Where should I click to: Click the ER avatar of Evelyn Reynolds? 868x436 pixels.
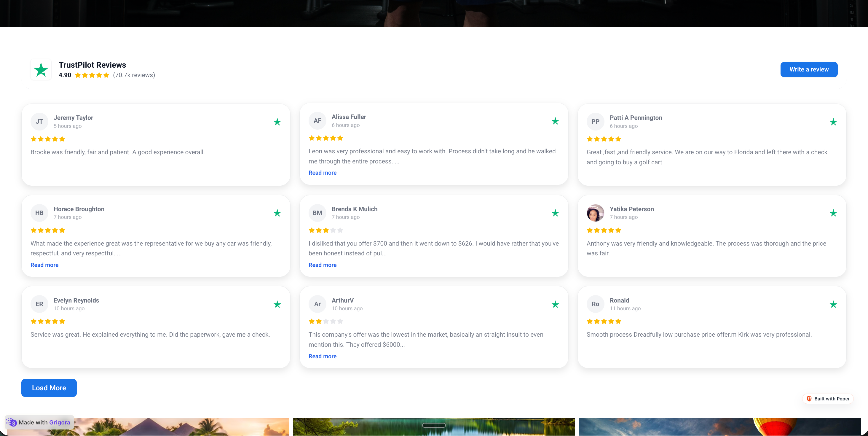pyautogui.click(x=39, y=304)
